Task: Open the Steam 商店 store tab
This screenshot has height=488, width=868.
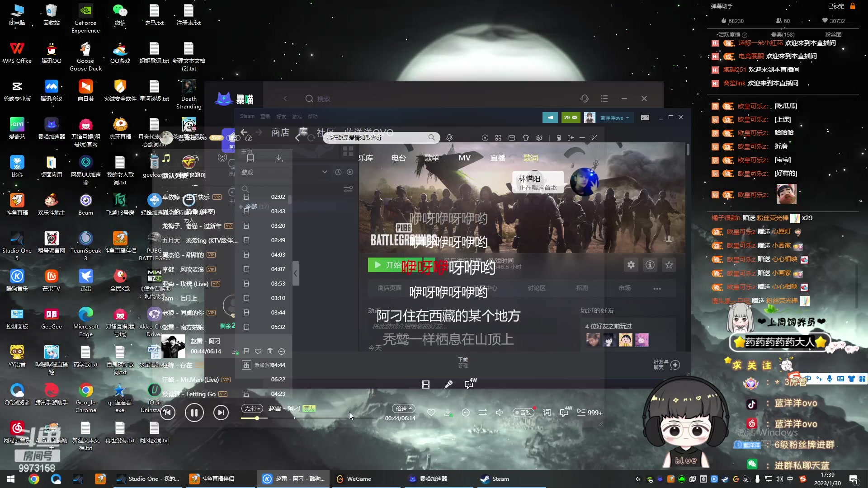Action: [x=280, y=132]
